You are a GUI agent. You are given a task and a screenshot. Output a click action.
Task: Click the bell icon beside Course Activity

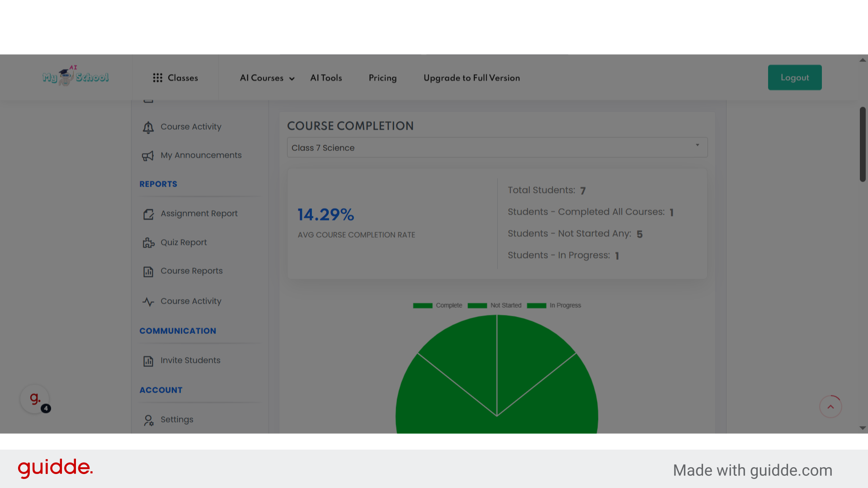click(x=148, y=127)
